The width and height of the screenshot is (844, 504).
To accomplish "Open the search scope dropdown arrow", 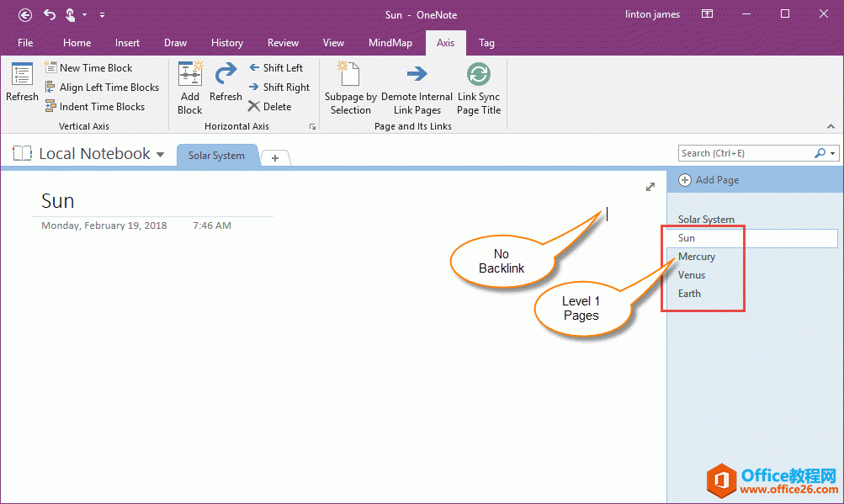I will coord(833,153).
